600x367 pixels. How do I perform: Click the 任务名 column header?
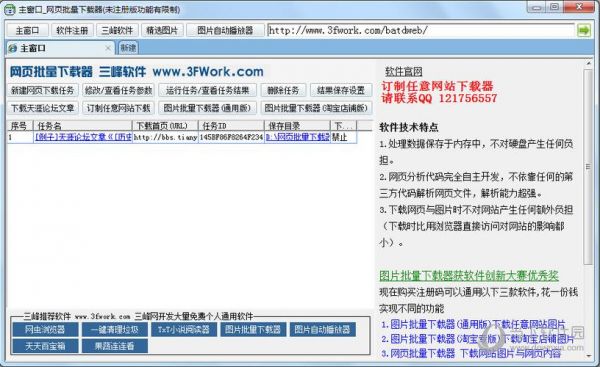click(82, 126)
